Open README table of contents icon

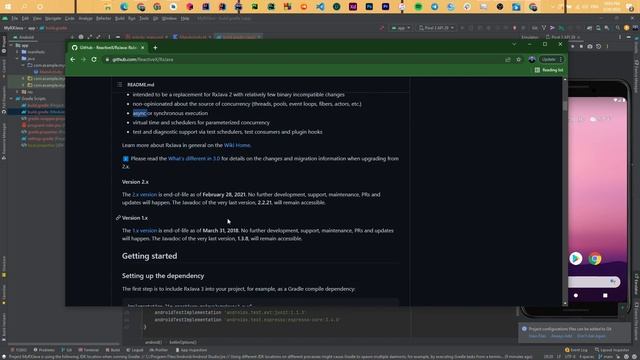tap(120, 84)
